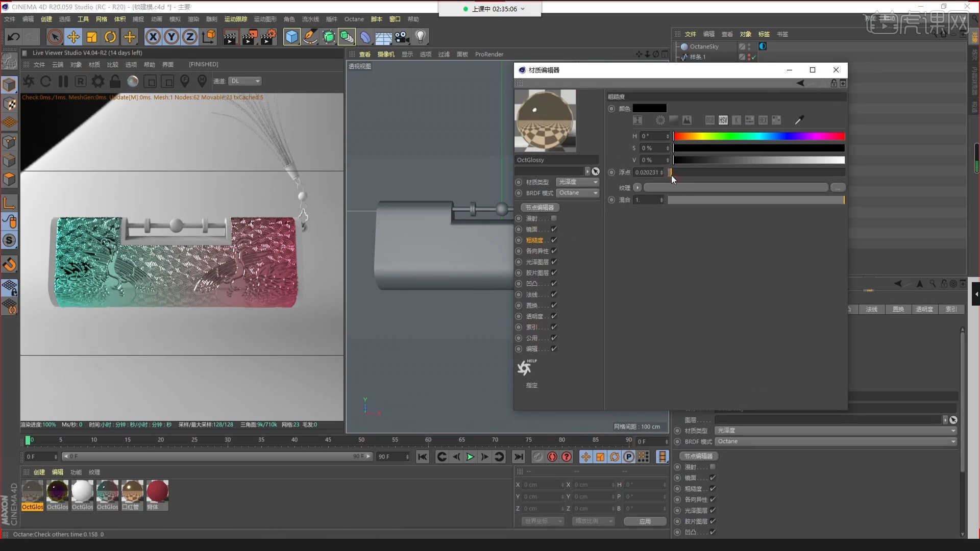Open Live Viewer settings gear

click(98, 81)
